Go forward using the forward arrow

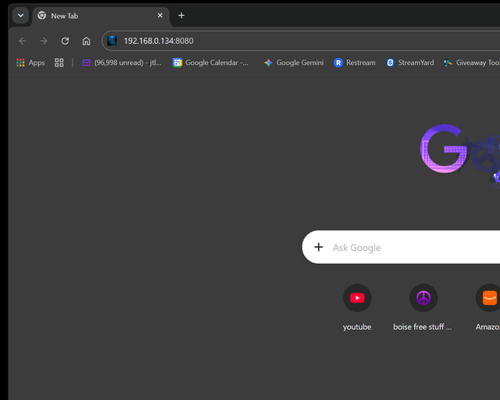pyautogui.click(x=44, y=41)
